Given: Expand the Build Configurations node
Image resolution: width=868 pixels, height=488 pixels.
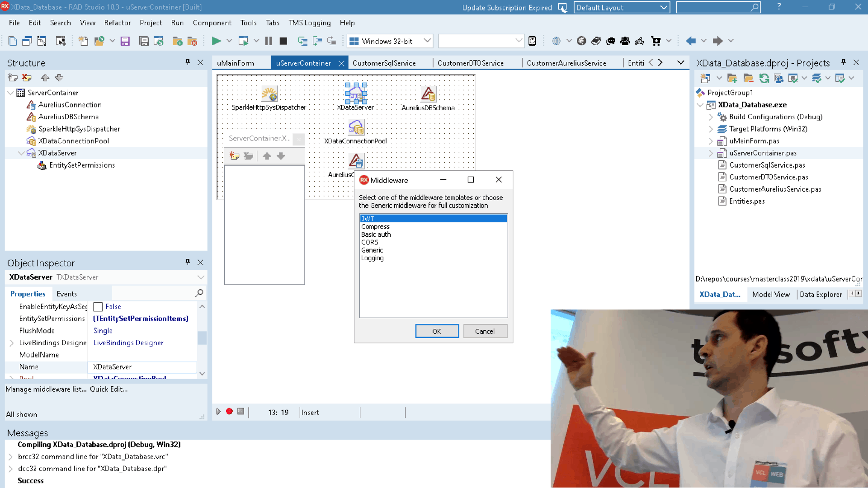Looking at the screenshot, I should tap(711, 117).
